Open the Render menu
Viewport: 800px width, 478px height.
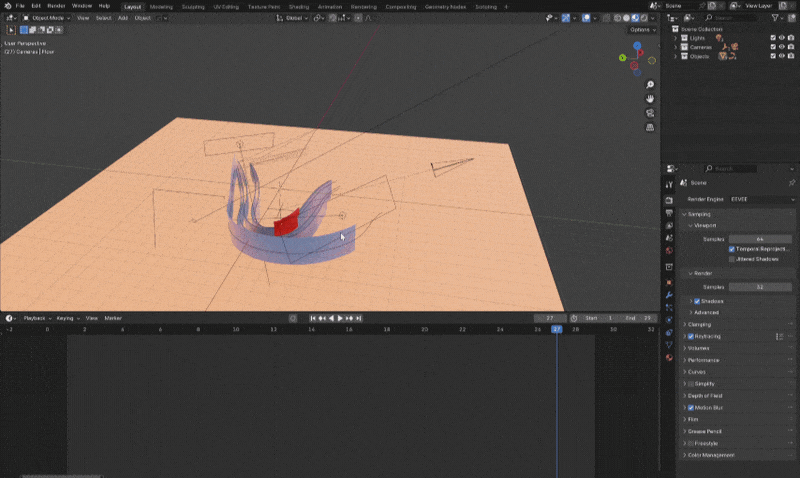tap(56, 6)
